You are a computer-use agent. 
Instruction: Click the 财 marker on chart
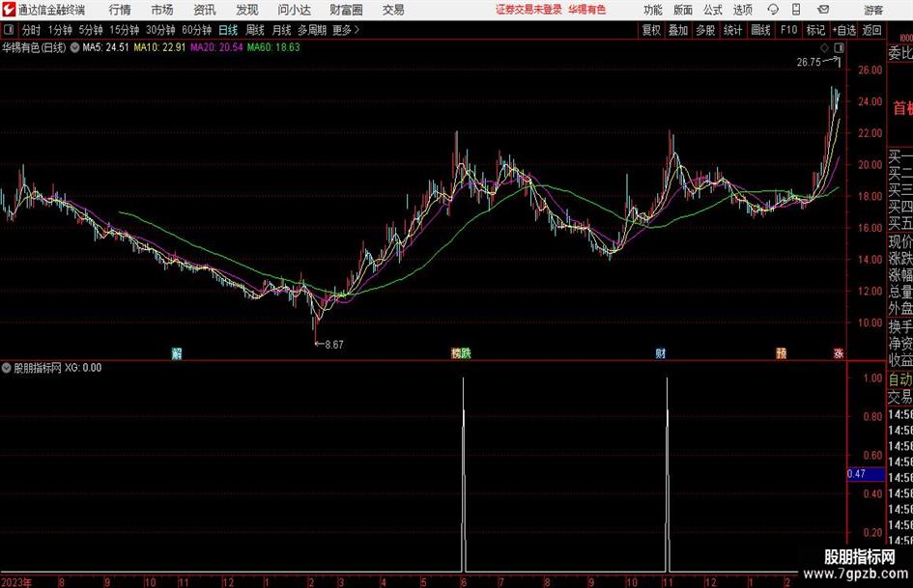click(660, 353)
